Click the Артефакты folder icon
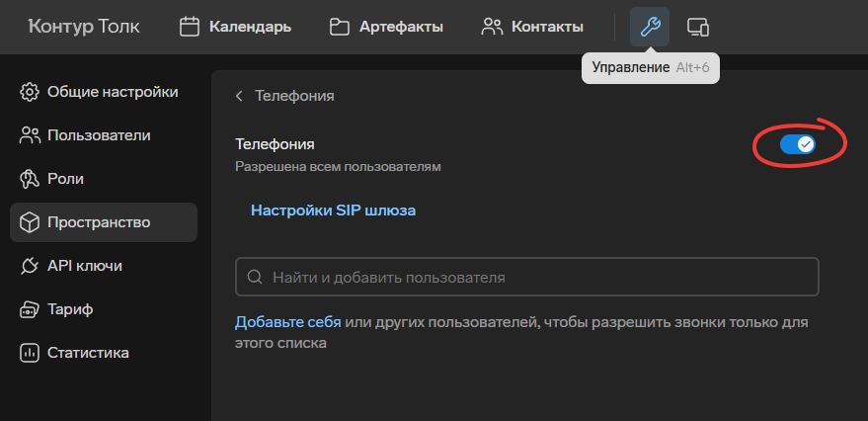The width and height of the screenshot is (868, 421). 340,27
